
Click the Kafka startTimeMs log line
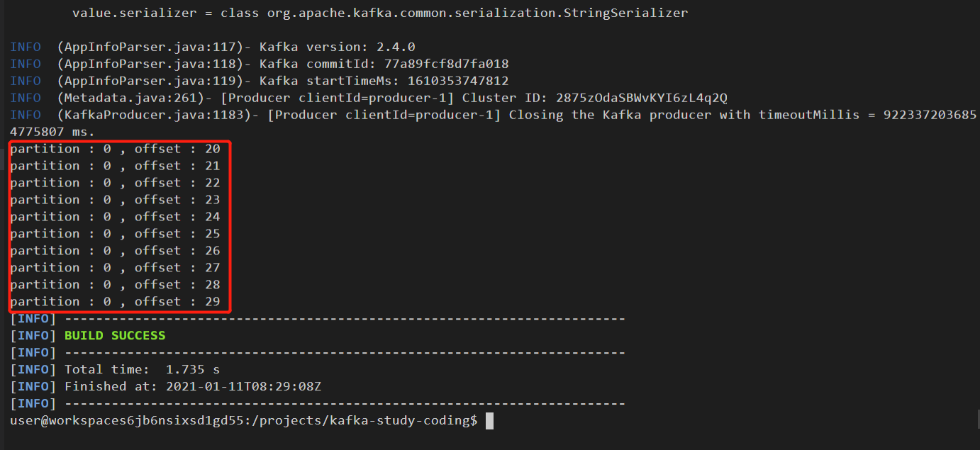click(260, 81)
